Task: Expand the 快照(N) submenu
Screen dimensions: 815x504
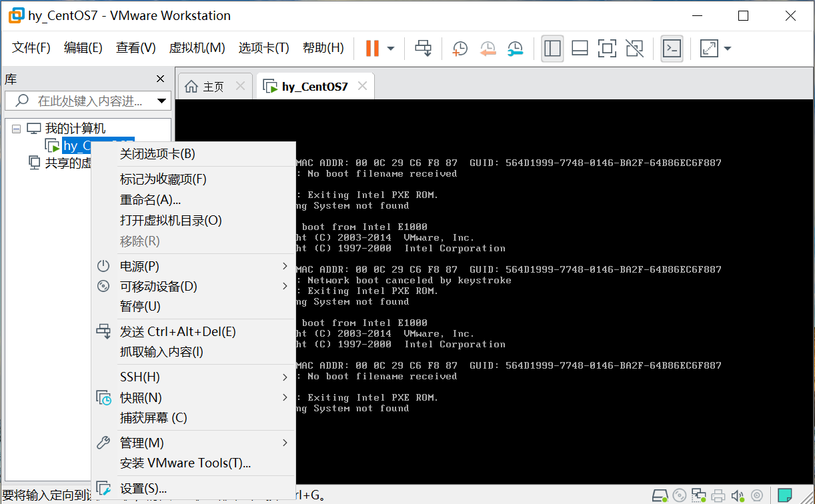Action: pos(193,398)
